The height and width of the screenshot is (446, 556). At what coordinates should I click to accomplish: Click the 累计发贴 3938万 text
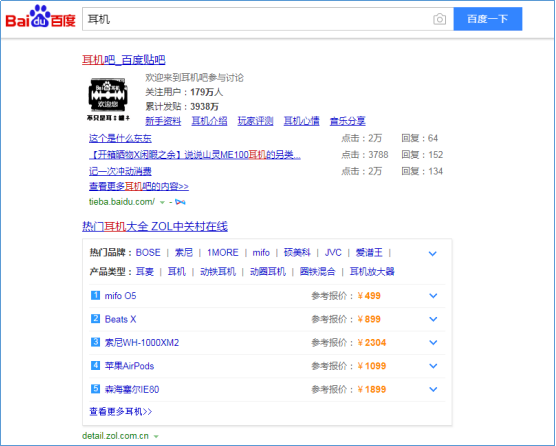[182, 106]
